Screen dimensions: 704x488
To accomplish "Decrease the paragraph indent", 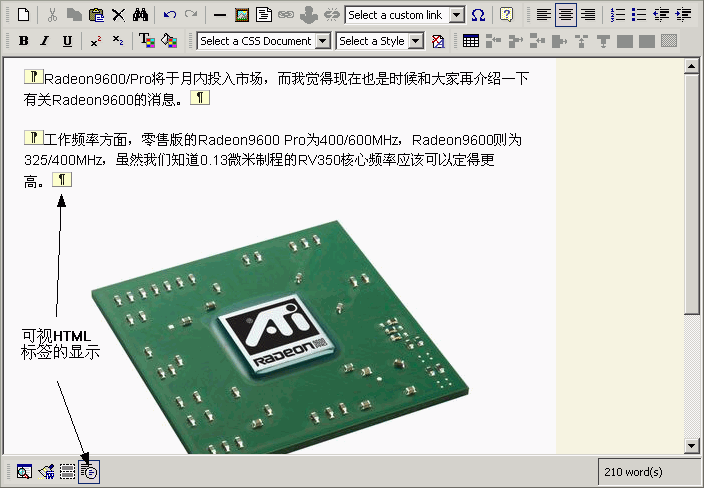I will pyautogui.click(x=661, y=15).
